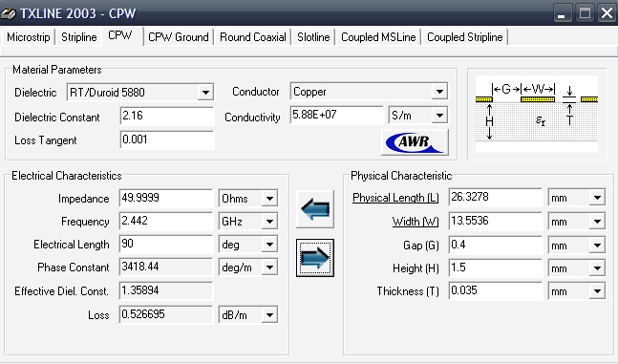Expand the Conductor material dropdown
The image size is (618, 364).
pyautogui.click(x=439, y=92)
